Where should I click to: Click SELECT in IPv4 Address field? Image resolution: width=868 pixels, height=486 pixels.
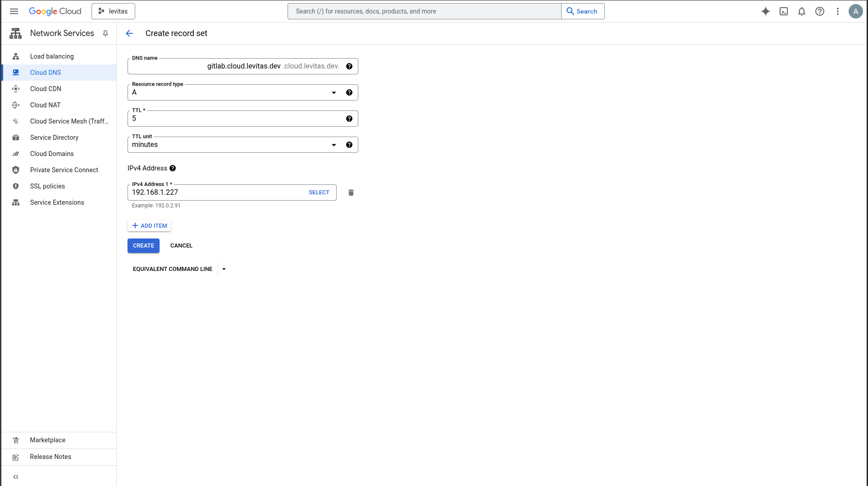coord(319,193)
